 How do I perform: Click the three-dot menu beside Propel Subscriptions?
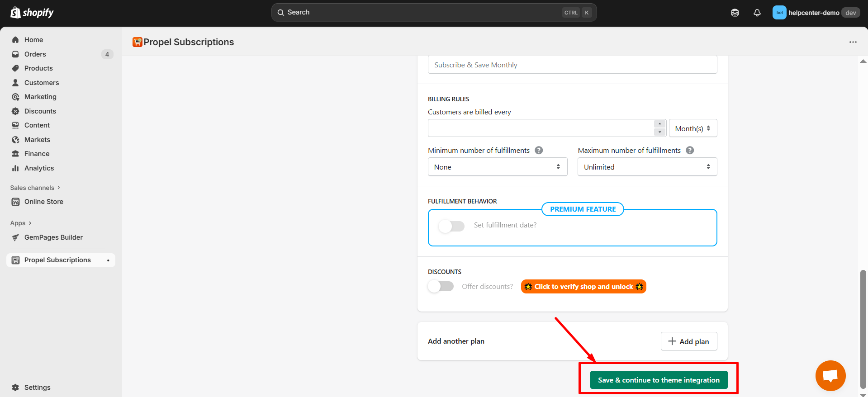click(x=853, y=42)
